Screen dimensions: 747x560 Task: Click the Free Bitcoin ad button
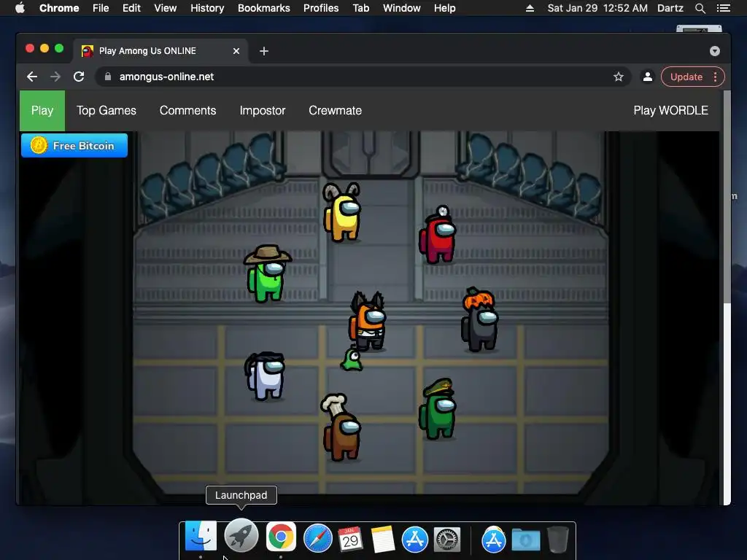(x=74, y=145)
